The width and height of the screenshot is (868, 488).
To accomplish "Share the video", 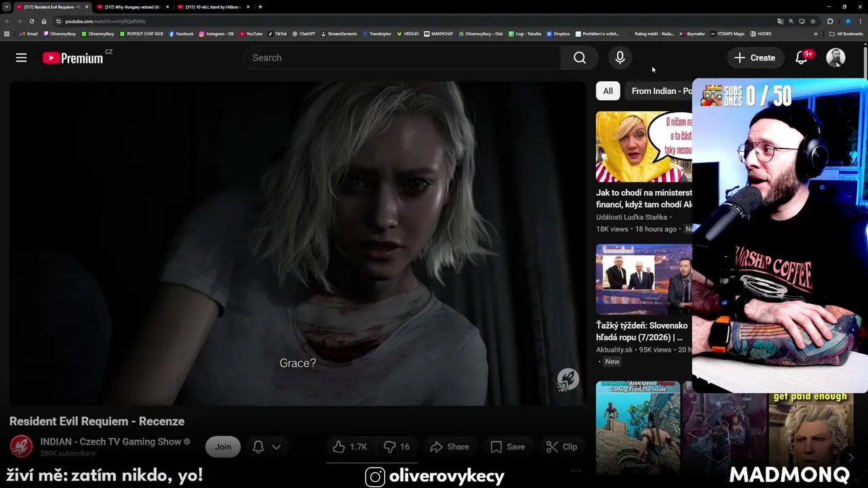I will pyautogui.click(x=450, y=447).
